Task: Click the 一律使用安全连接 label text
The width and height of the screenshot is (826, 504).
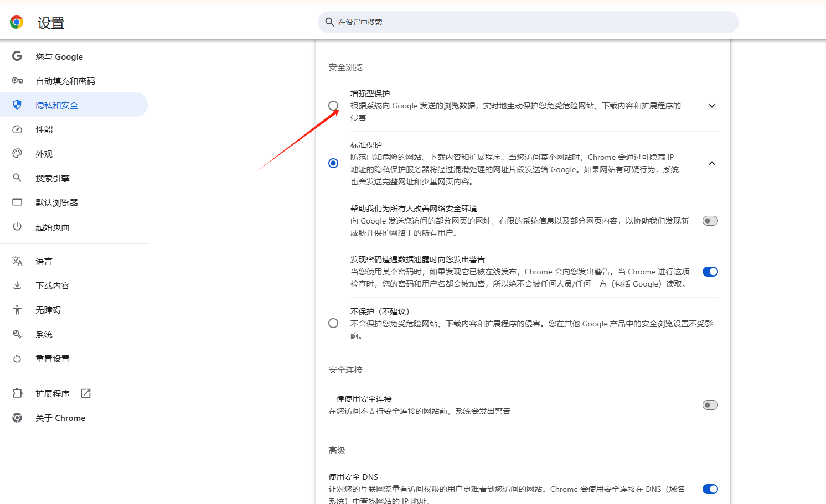Action: tap(360, 399)
